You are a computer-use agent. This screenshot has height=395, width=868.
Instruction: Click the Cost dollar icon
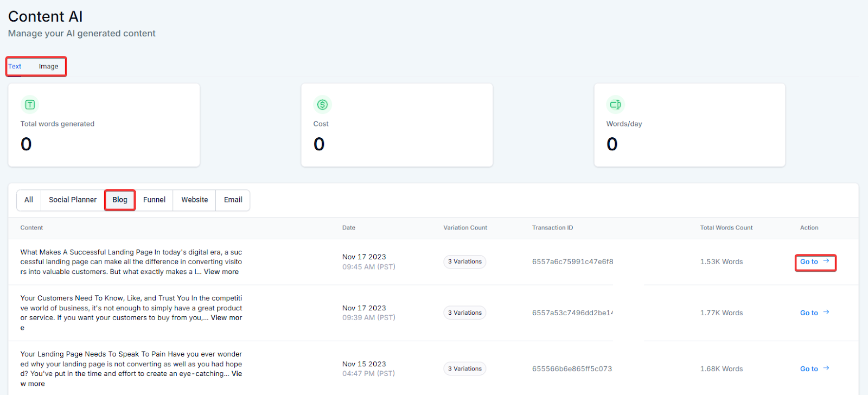(x=323, y=105)
